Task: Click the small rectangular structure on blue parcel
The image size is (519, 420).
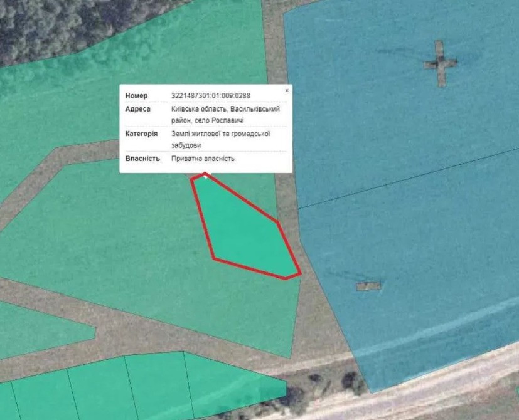Action: pyautogui.click(x=368, y=286)
